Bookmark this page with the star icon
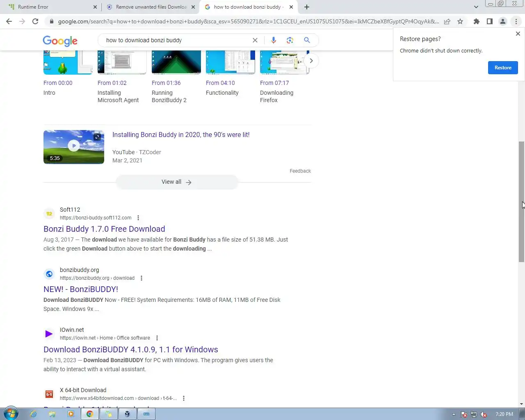Viewport: 525px width, 420px height. (x=460, y=21)
